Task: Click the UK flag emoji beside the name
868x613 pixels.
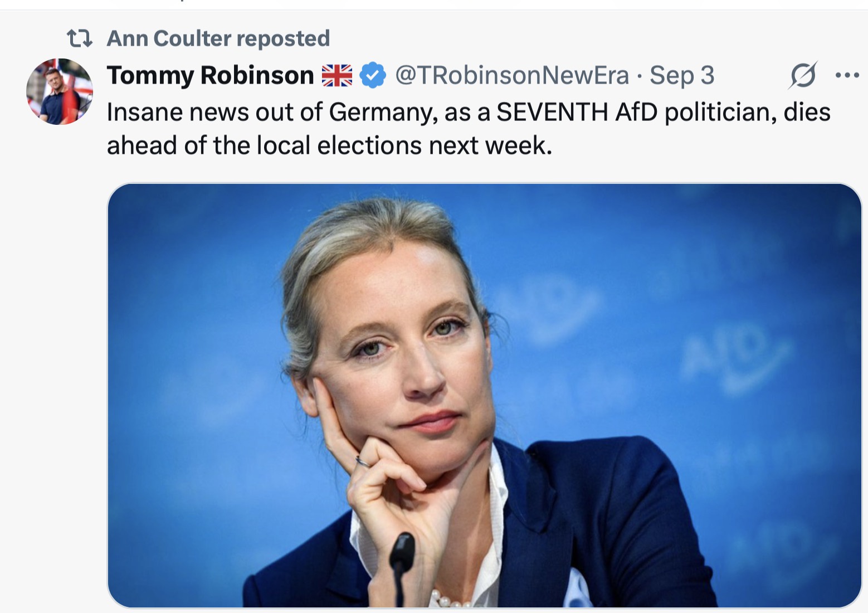Action: click(x=337, y=76)
